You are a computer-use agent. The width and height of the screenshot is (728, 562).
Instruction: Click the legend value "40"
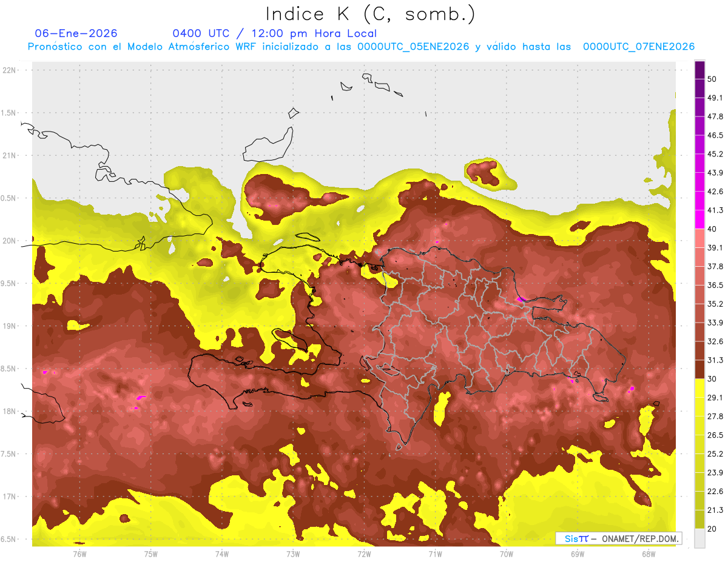(x=712, y=229)
